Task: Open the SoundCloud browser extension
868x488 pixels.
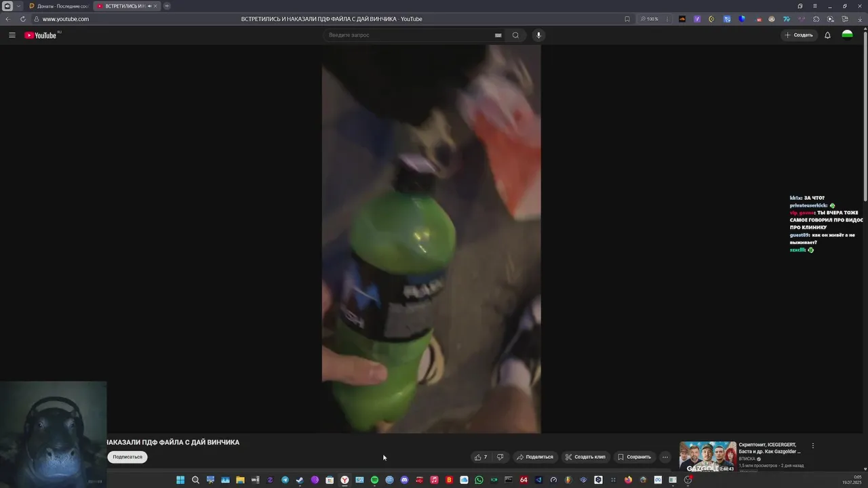Action: coord(682,19)
